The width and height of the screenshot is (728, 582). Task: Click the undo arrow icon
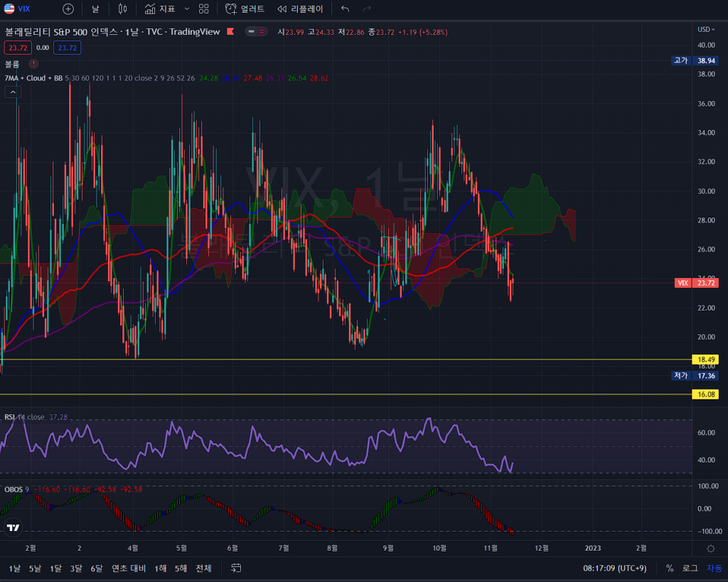click(346, 9)
